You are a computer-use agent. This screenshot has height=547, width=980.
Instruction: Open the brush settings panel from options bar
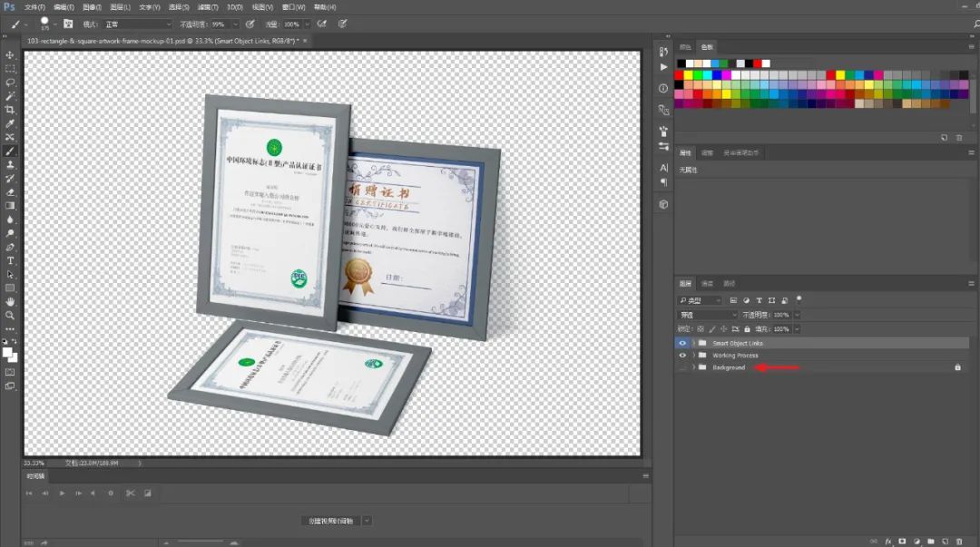coord(68,24)
